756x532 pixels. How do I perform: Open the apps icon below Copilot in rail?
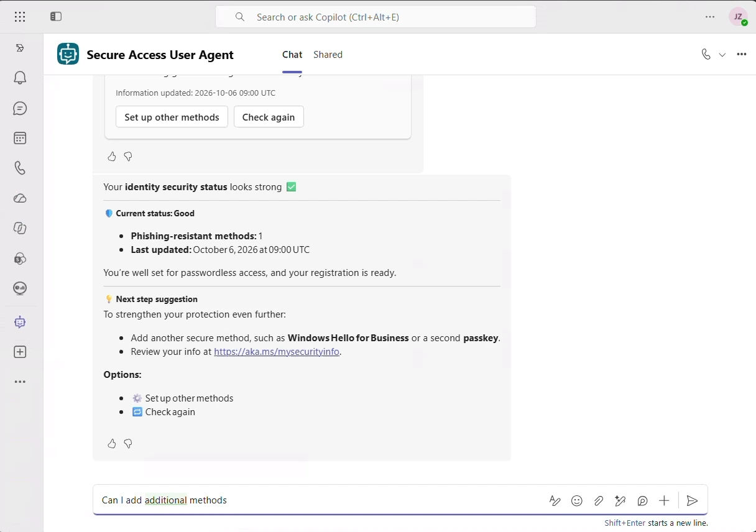click(20, 258)
